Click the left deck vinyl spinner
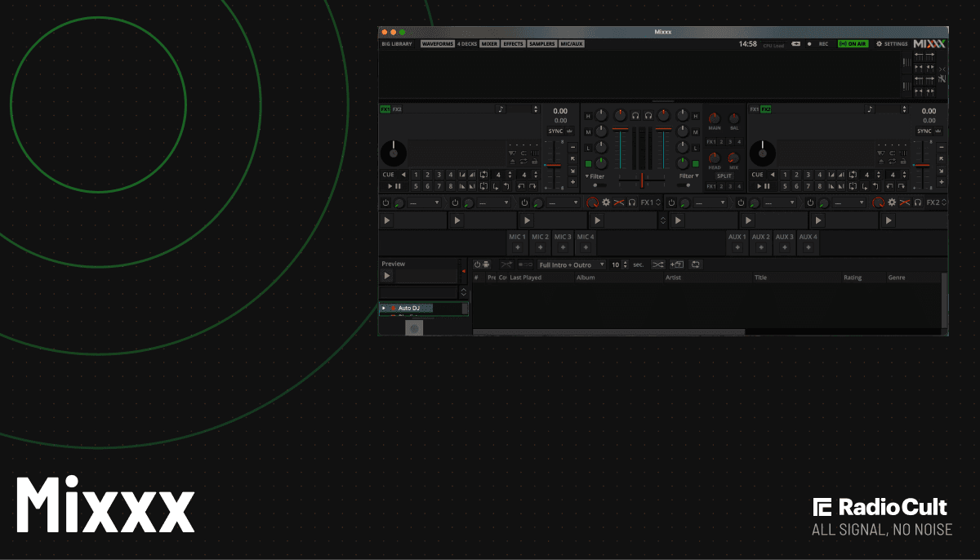This screenshot has width=980, height=560. [x=394, y=153]
